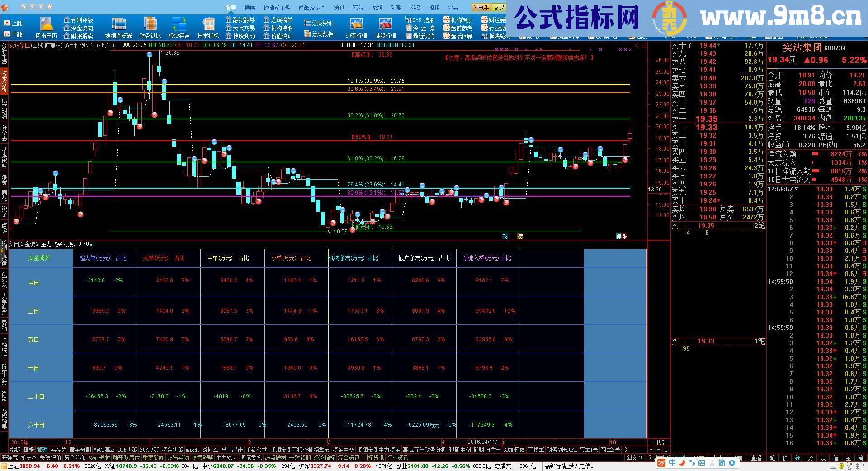This screenshot has width=868, height=471.
Task: Toggle the IME language indicator in tray
Action: click(x=673, y=463)
